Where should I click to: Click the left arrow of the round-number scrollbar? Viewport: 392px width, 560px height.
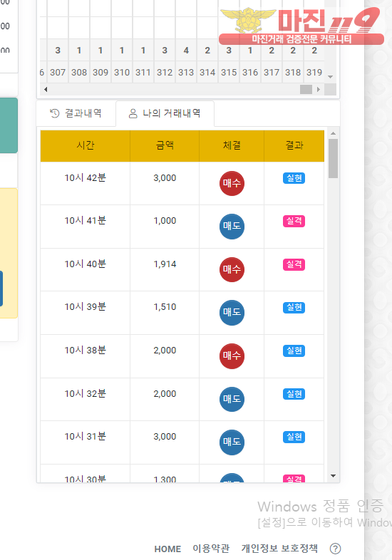tap(46, 89)
